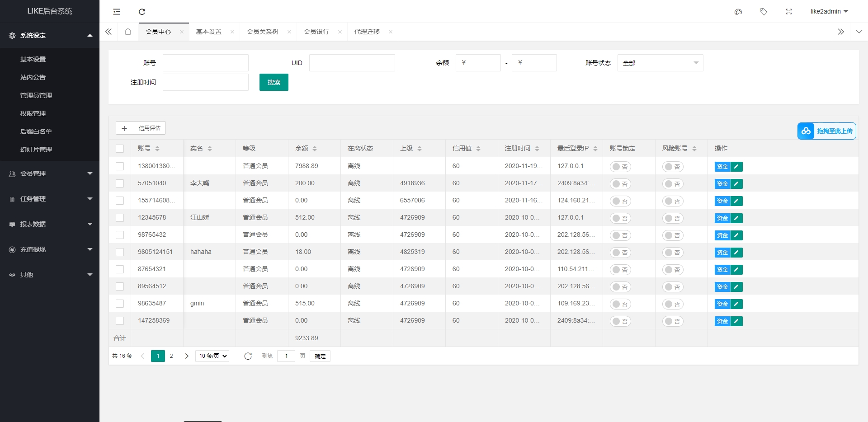868x422 pixels.
Task: Click the 确定 pagination button
Action: click(x=320, y=356)
